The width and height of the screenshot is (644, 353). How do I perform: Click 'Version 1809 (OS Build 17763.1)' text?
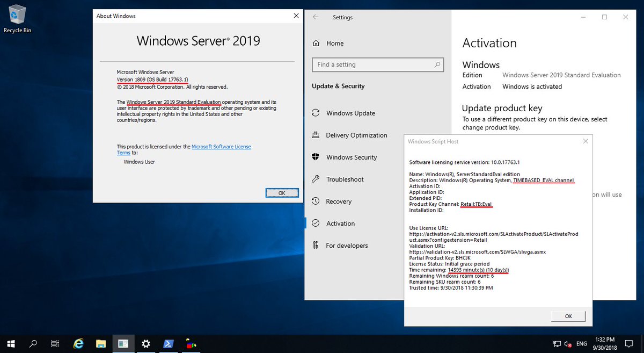click(x=152, y=80)
